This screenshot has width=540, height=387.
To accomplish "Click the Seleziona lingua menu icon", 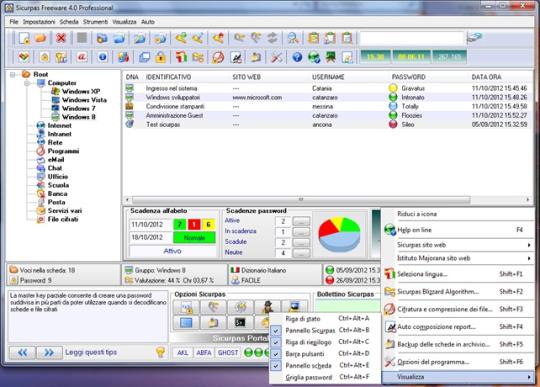I will [390, 274].
